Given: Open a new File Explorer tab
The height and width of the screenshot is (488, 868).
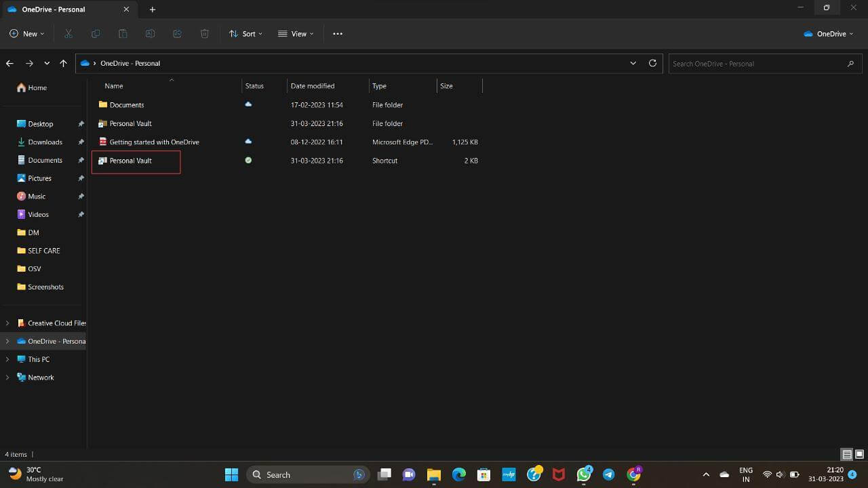Looking at the screenshot, I should (152, 9).
